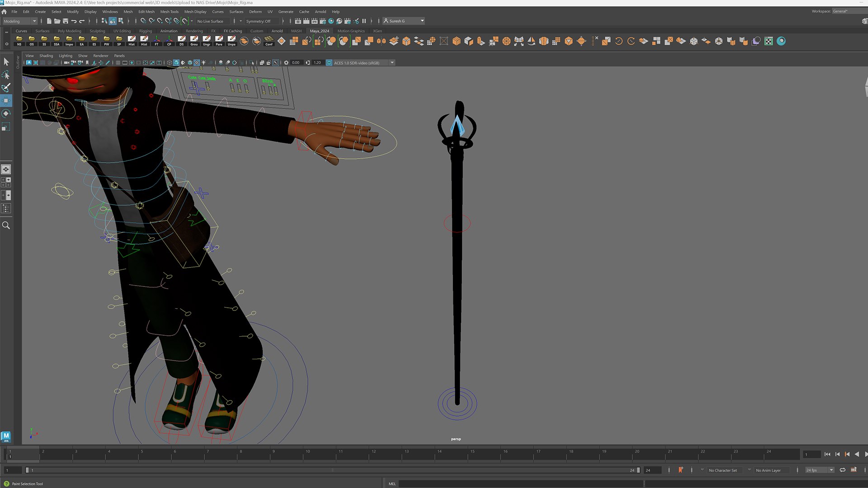Click the New scene icon
Screen dimensions: 868x488
coord(49,21)
